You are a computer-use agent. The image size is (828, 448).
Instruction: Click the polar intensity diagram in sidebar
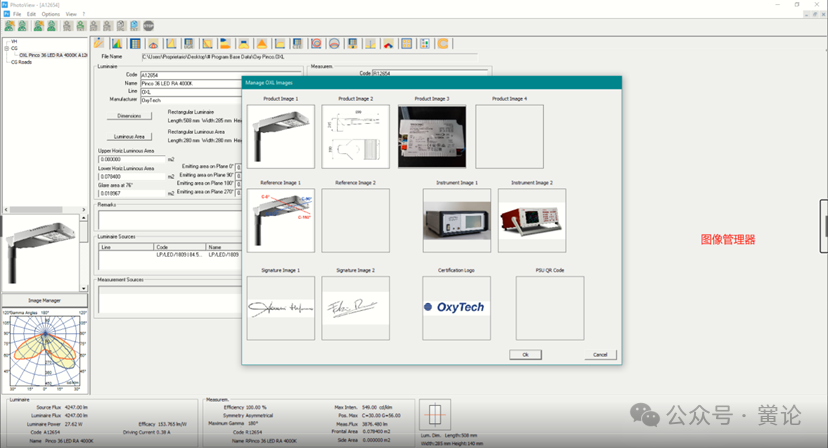click(x=45, y=352)
